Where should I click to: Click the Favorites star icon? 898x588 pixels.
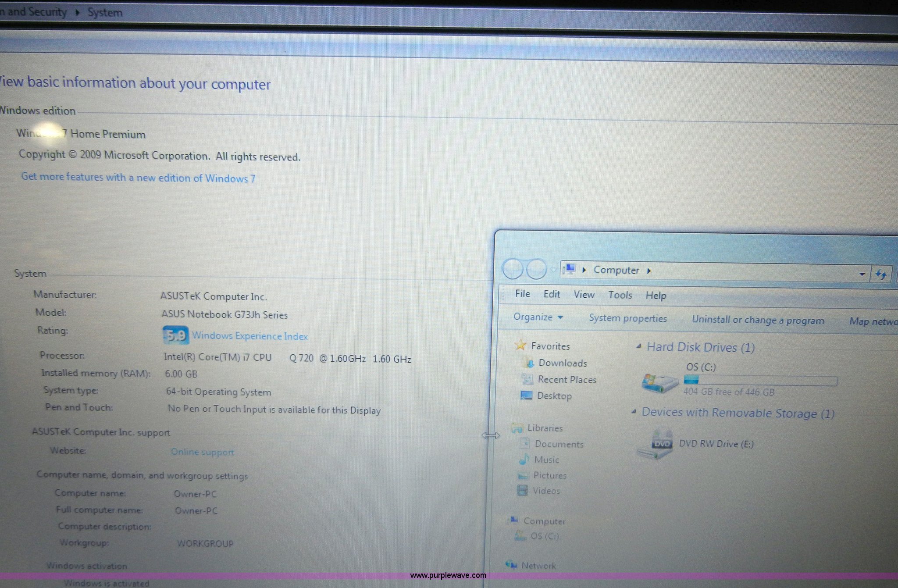(x=520, y=345)
